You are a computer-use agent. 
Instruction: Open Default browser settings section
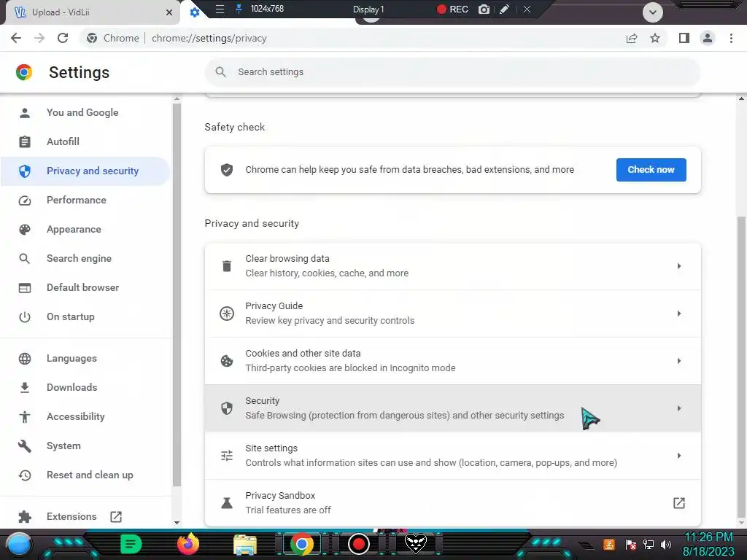[85, 287]
